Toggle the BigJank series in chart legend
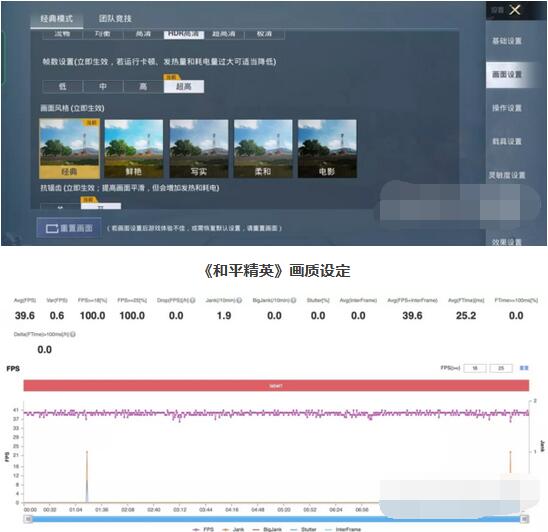 (267, 529)
